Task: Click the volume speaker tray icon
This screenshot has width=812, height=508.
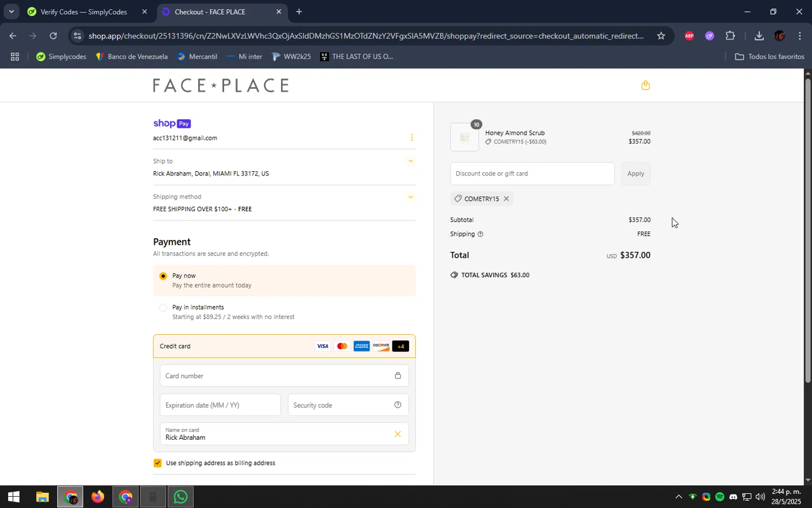Action: [x=760, y=497]
